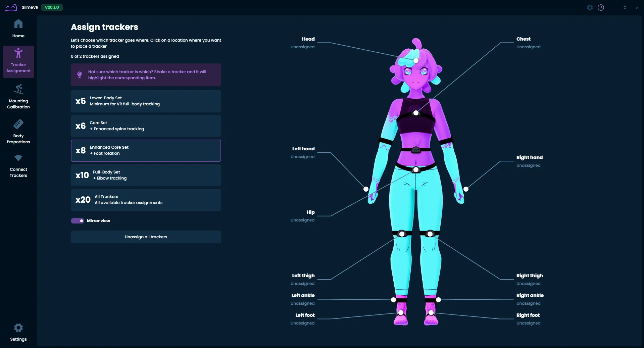The height and width of the screenshot is (348, 644).
Task: Click Unassign all trackers button
Action: [x=146, y=237]
